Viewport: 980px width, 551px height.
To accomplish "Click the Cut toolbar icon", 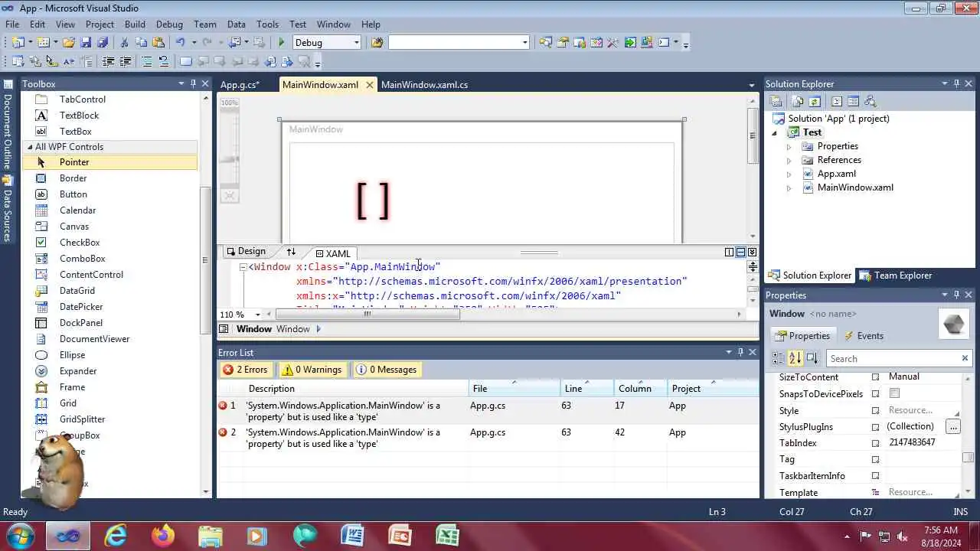I will [125, 43].
